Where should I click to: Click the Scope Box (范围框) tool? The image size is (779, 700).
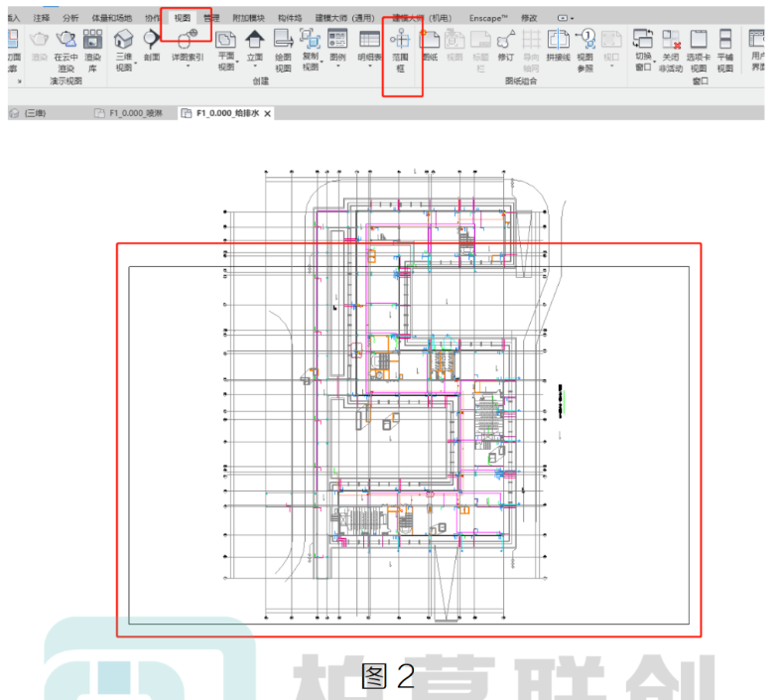coord(401,50)
